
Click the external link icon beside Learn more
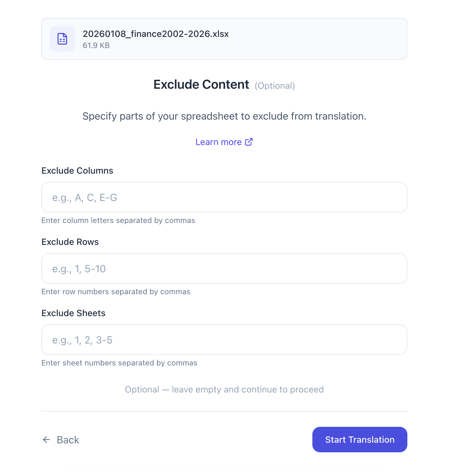coord(249,142)
